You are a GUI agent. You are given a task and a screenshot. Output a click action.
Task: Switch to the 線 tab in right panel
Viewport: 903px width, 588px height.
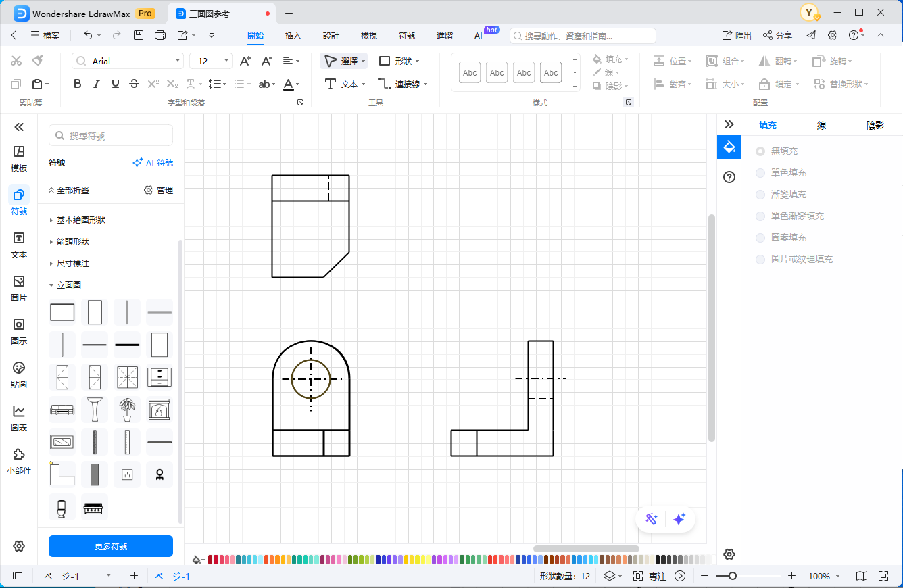click(x=821, y=125)
